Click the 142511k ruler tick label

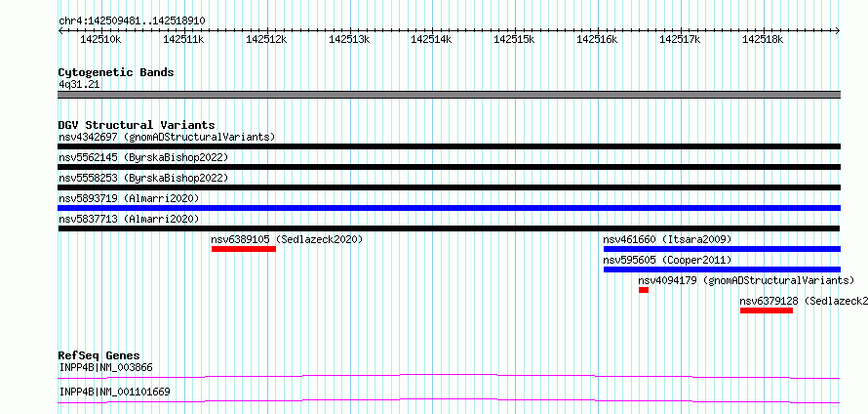183,40
